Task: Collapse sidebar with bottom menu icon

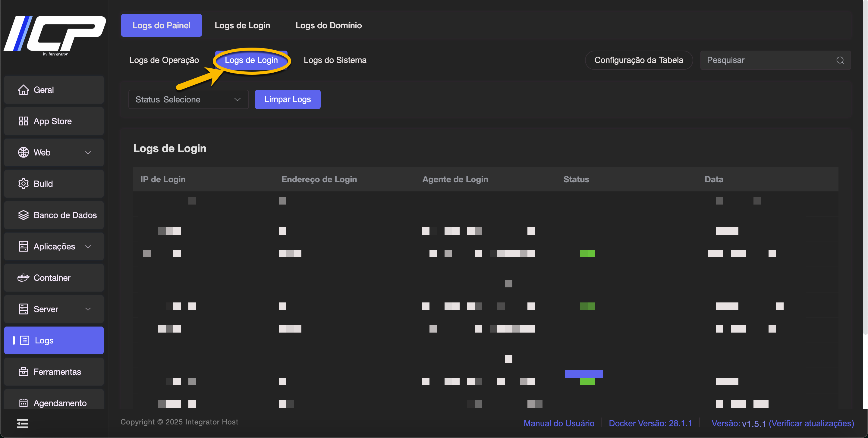Action: click(23, 423)
